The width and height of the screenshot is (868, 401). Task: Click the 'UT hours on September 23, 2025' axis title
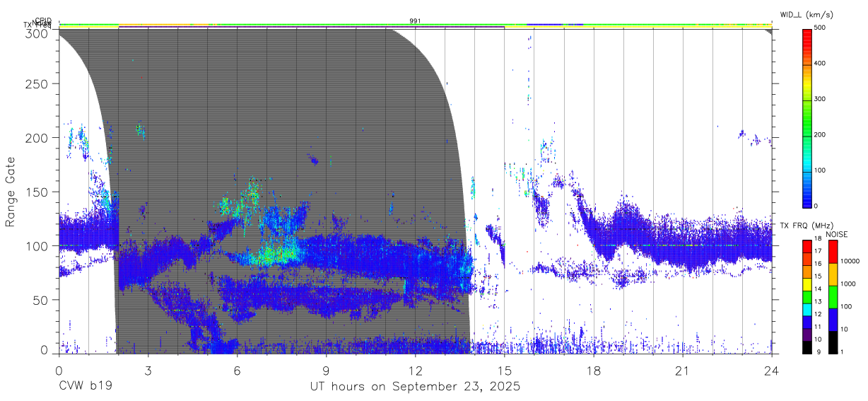pyautogui.click(x=416, y=387)
